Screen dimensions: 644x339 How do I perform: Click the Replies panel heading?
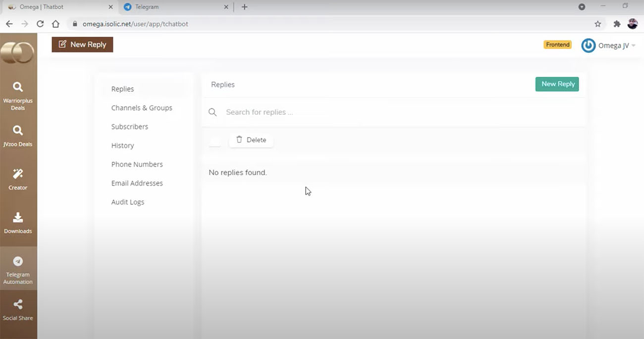tap(223, 85)
